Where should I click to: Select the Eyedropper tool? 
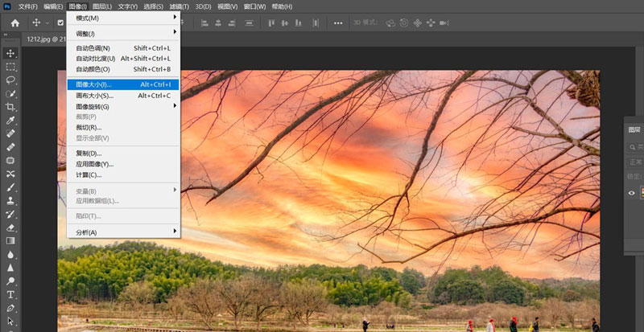pyautogui.click(x=11, y=121)
